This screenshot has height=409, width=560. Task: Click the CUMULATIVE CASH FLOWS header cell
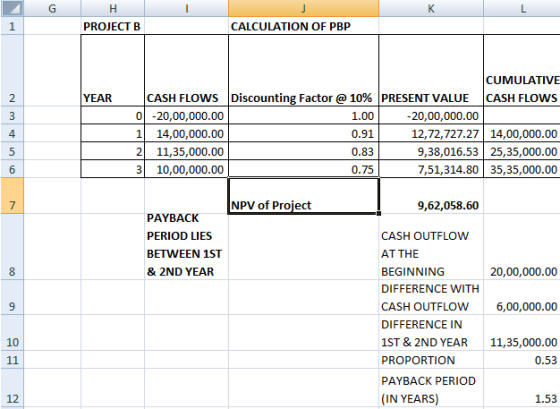pos(522,70)
